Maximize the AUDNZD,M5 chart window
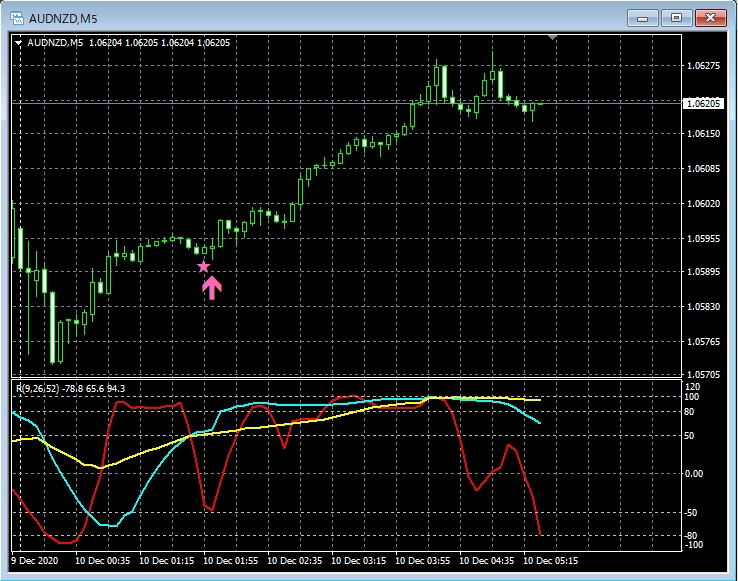The height and width of the screenshot is (581, 738). pyautogui.click(x=676, y=17)
